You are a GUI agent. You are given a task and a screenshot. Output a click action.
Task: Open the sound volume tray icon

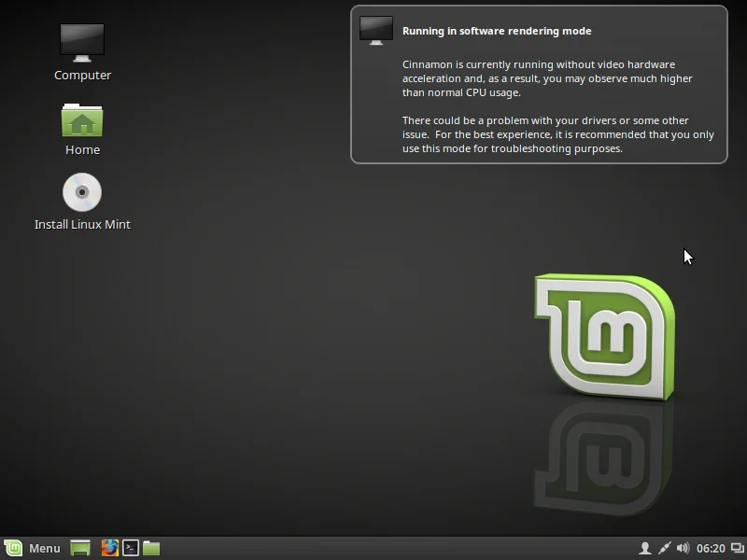683,548
